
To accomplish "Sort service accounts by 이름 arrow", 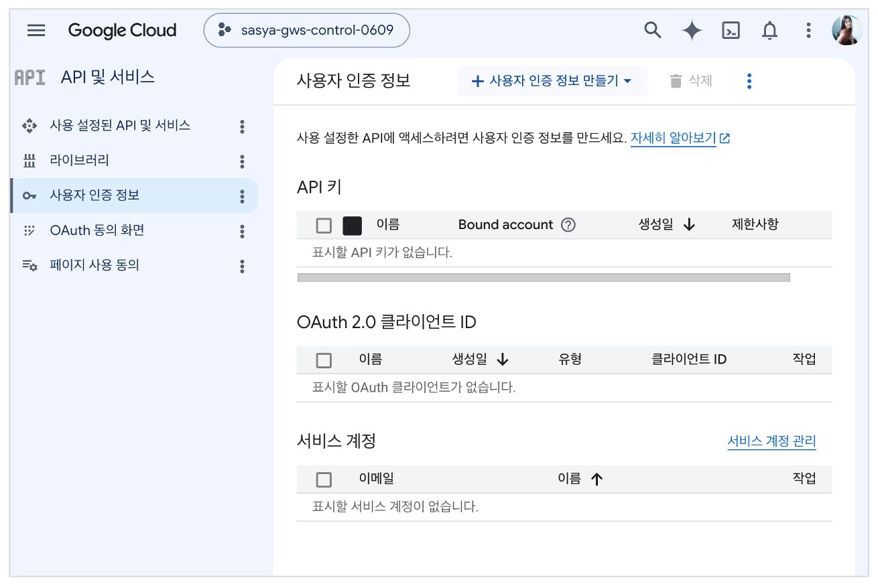I will click(597, 479).
